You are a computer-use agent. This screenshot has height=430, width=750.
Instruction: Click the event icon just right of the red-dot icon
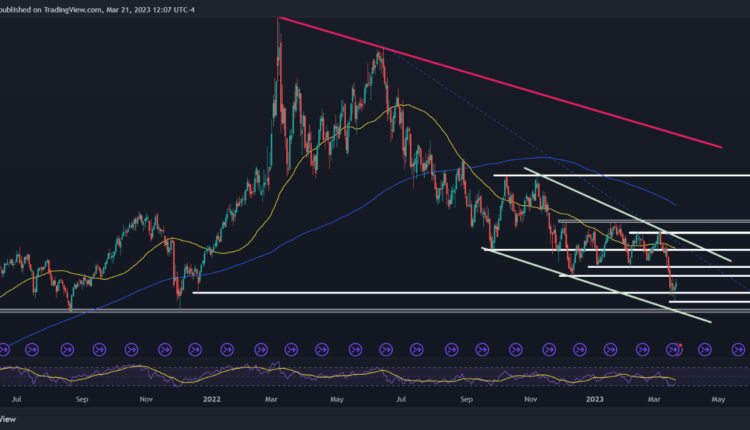pyautogui.click(x=705, y=349)
